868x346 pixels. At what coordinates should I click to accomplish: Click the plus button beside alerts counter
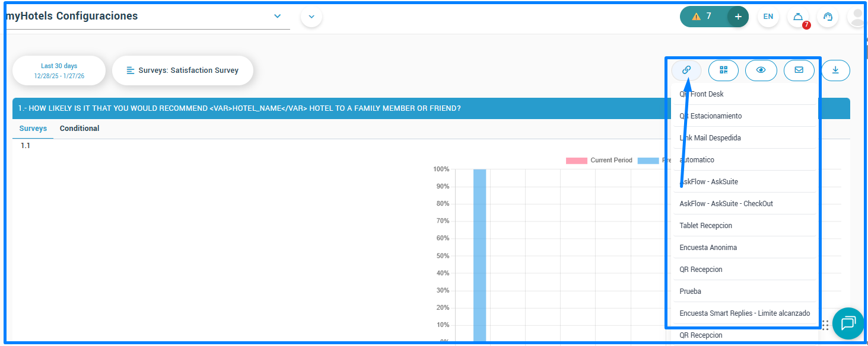pyautogui.click(x=738, y=17)
